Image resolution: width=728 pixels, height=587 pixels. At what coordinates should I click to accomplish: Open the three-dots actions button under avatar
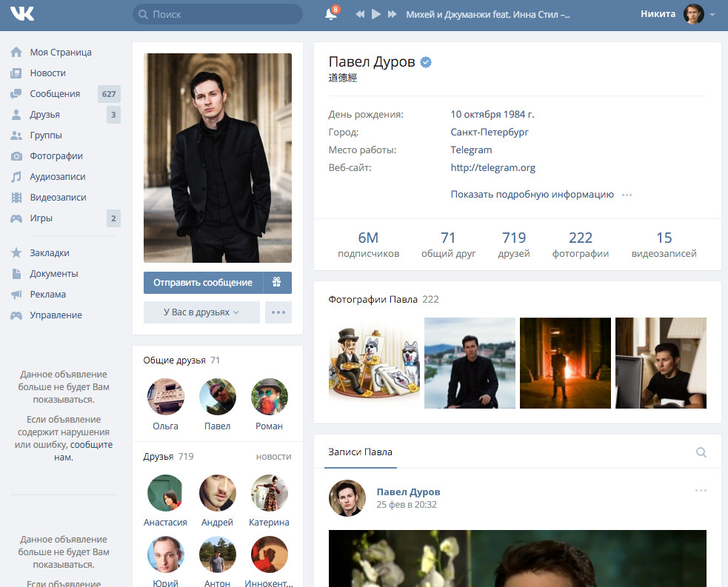(278, 312)
